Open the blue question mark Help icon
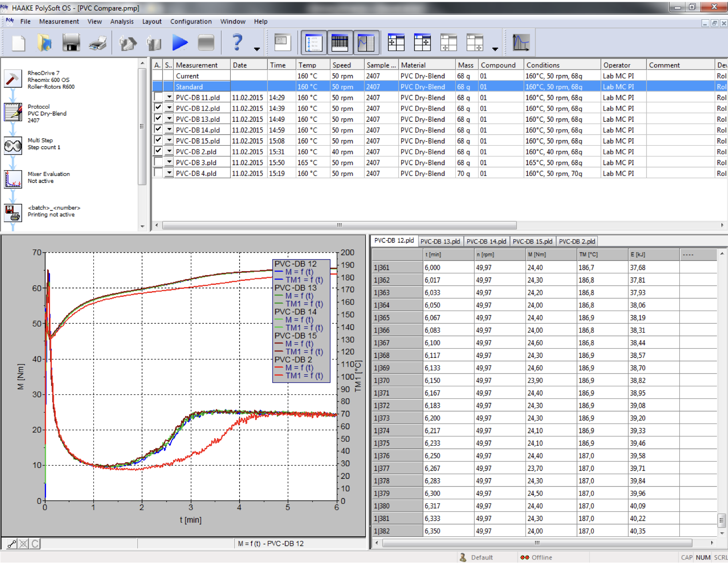Screen dimensions: 728x564 (x=237, y=43)
